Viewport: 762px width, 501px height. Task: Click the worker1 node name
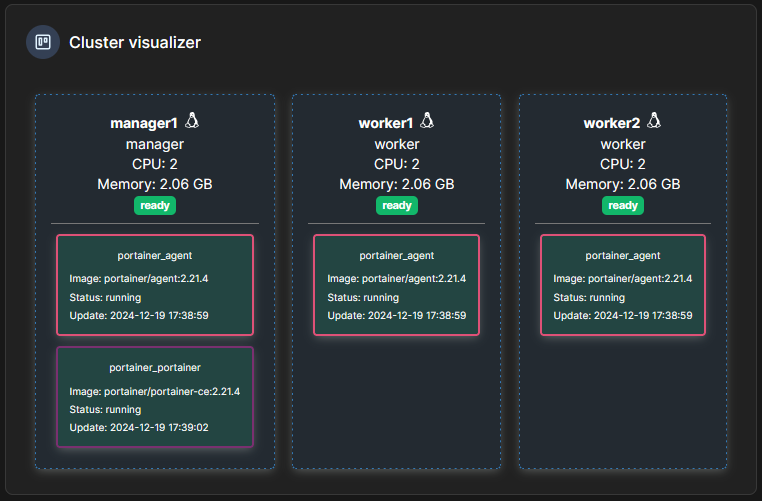[386, 123]
